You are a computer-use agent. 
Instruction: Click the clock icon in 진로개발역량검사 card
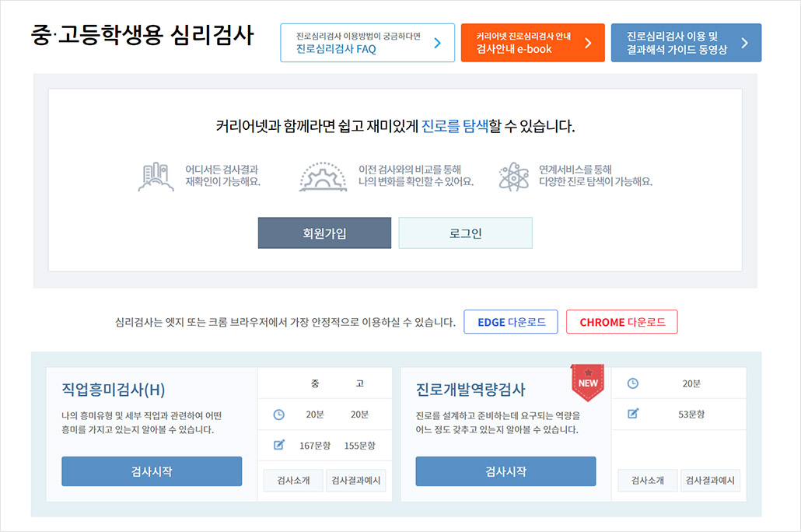click(633, 383)
